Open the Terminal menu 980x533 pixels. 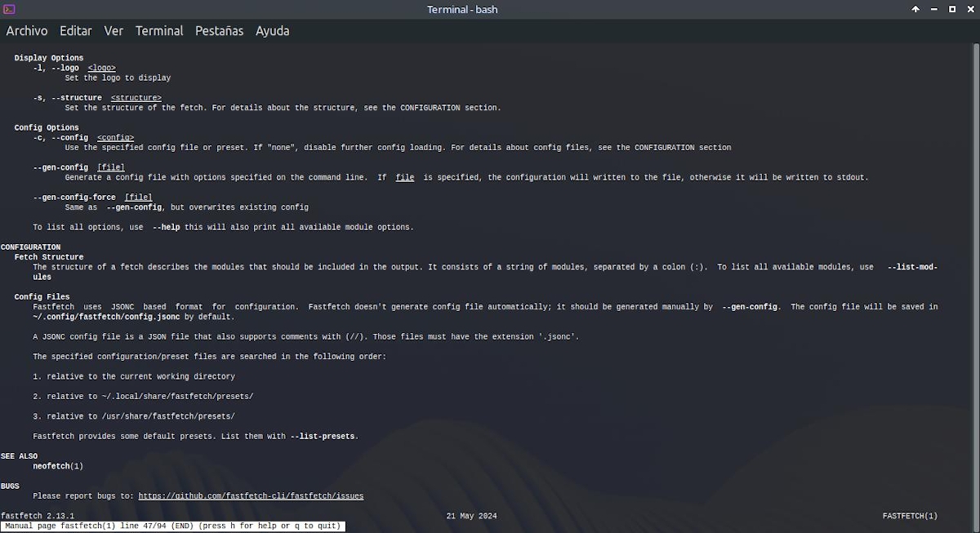[158, 31]
